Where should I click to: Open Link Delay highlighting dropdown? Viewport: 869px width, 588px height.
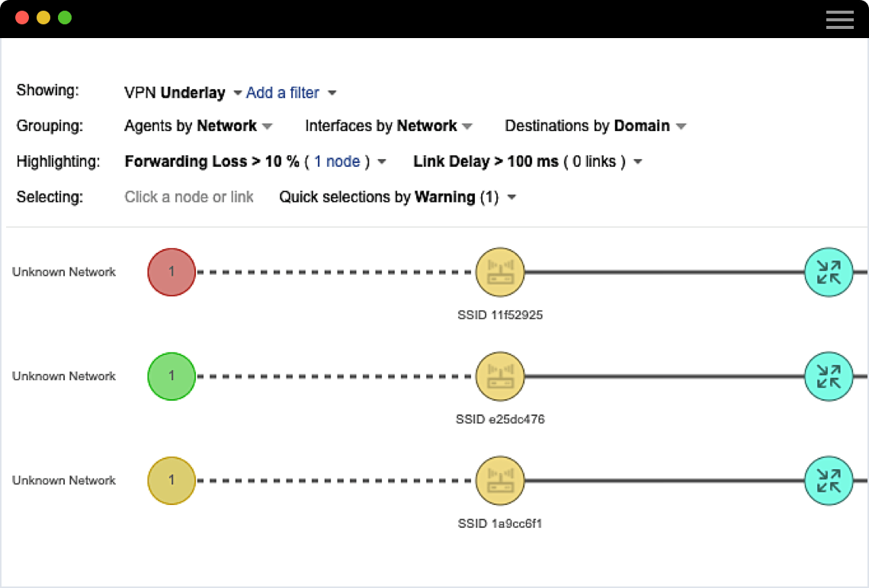tap(638, 162)
